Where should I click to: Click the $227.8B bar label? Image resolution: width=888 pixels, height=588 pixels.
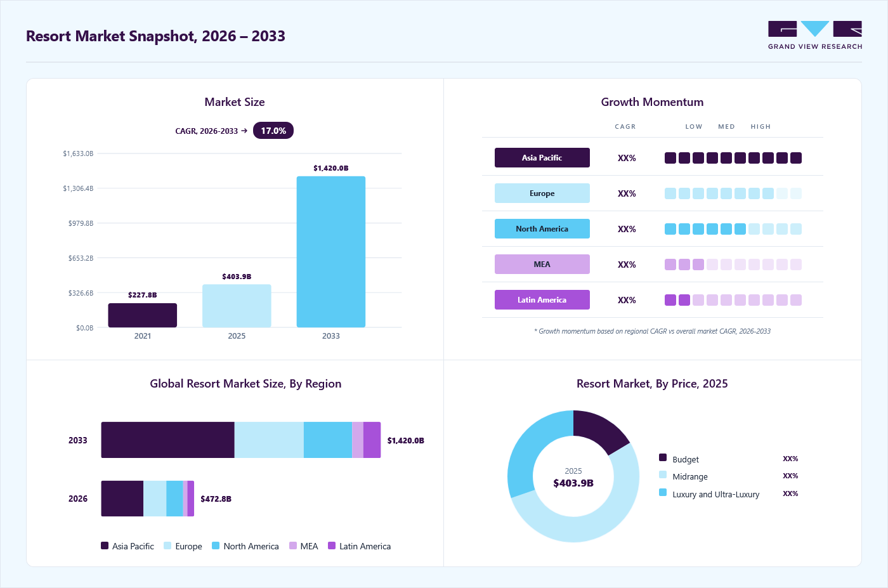coord(143,295)
